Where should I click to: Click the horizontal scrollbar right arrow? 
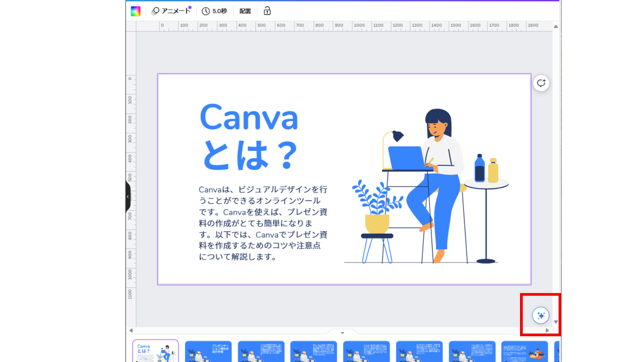click(x=547, y=331)
